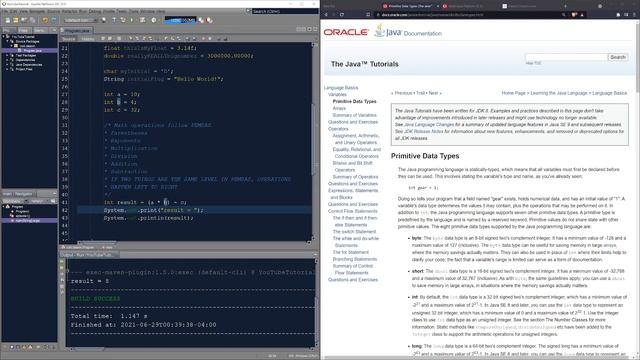Open the project configuration dropdown

click(x=81, y=20)
